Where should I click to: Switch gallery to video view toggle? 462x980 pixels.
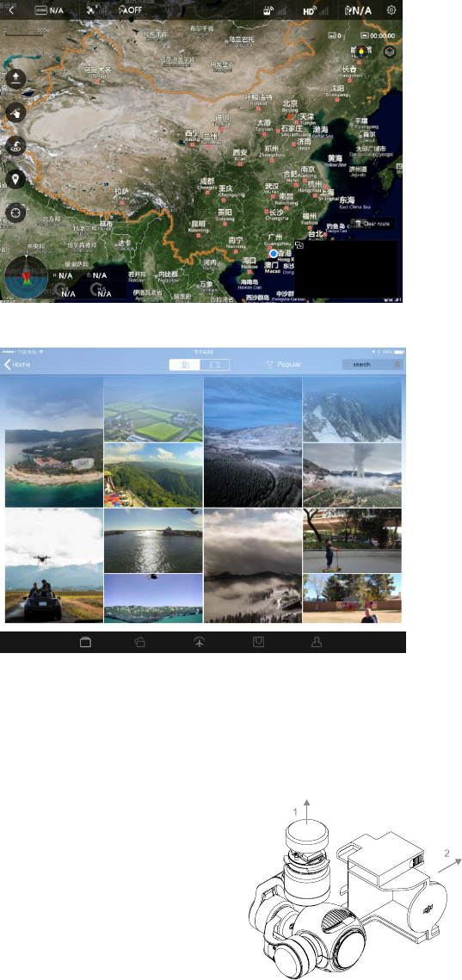tap(214, 364)
